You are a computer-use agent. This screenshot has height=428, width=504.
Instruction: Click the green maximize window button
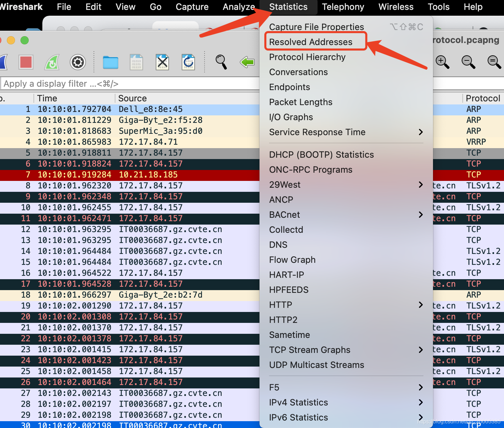[25, 40]
